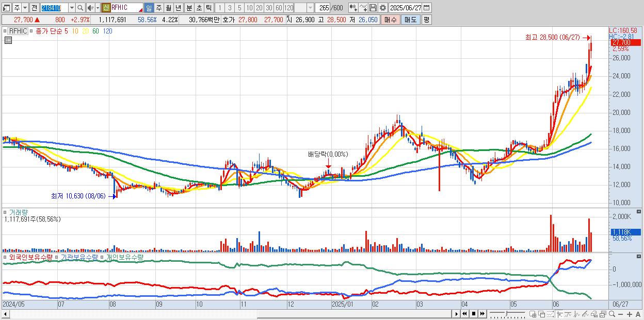Click the 매수 buy button

(x=391, y=20)
